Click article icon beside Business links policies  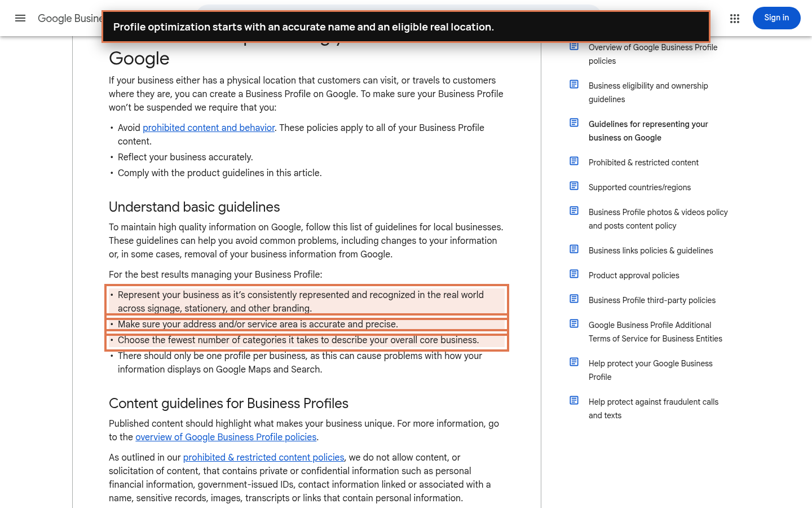(574, 249)
